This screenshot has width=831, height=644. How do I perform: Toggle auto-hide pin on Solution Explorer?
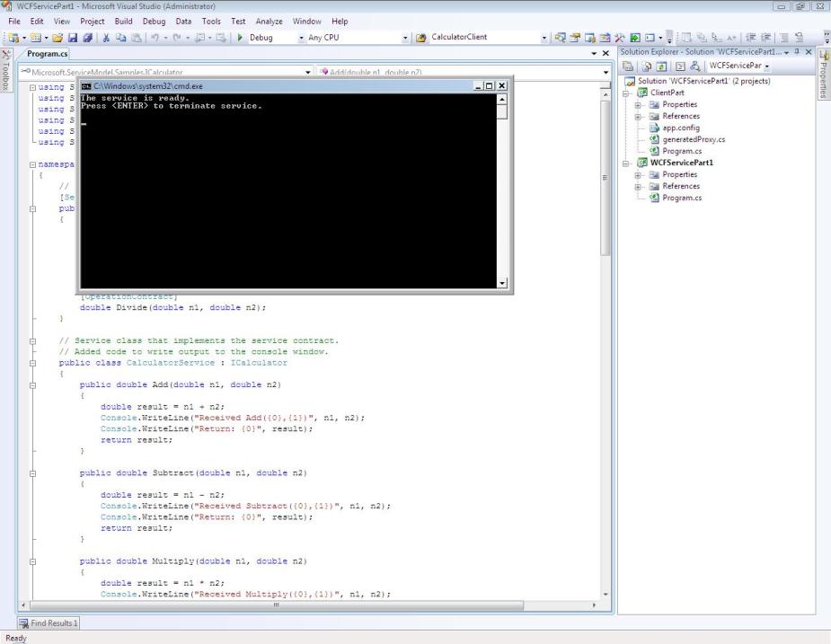pyautogui.click(x=797, y=52)
